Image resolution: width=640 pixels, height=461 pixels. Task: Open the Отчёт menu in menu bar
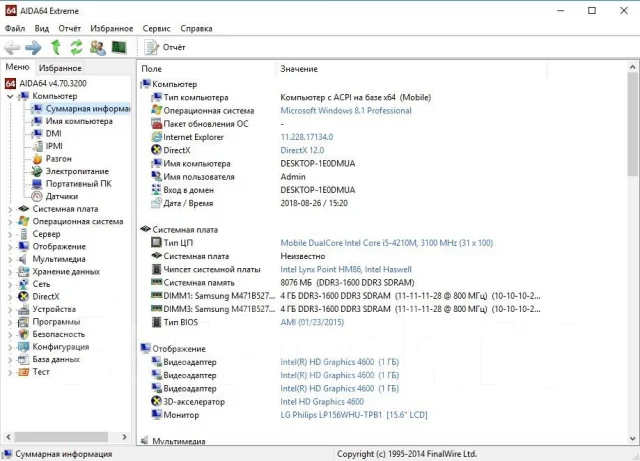click(x=69, y=29)
